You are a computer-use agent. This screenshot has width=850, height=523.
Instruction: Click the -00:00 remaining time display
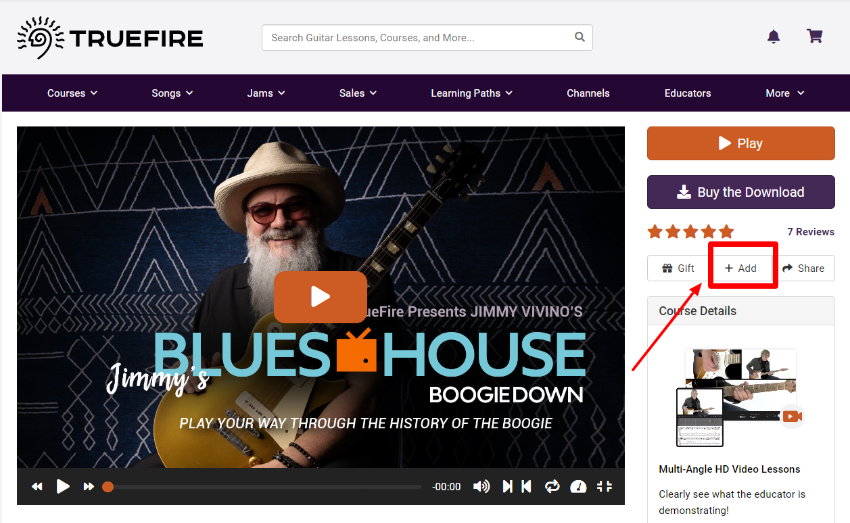coord(446,487)
